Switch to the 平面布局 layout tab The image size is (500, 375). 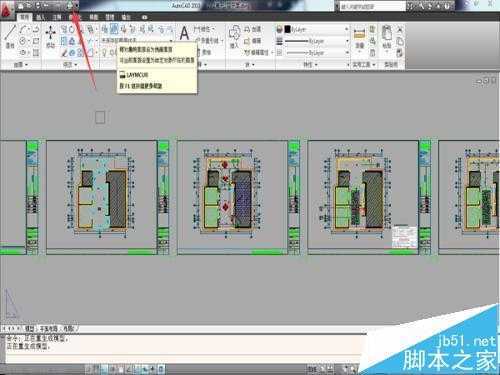(49, 328)
